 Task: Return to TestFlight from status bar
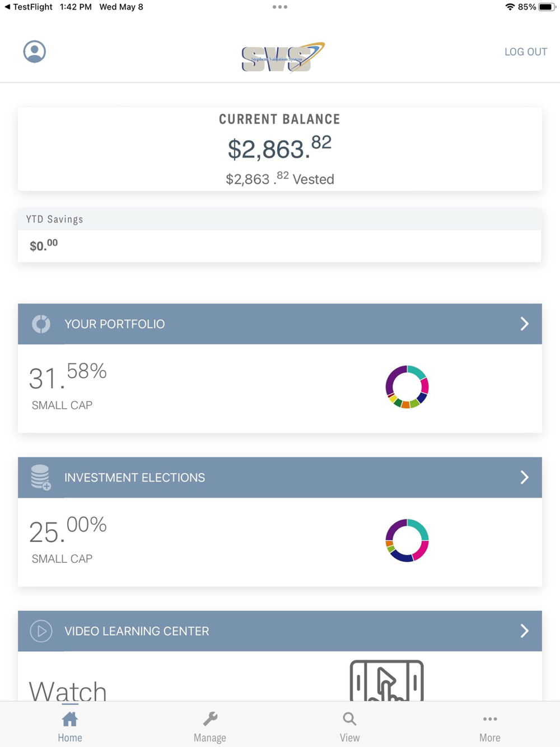28,7
